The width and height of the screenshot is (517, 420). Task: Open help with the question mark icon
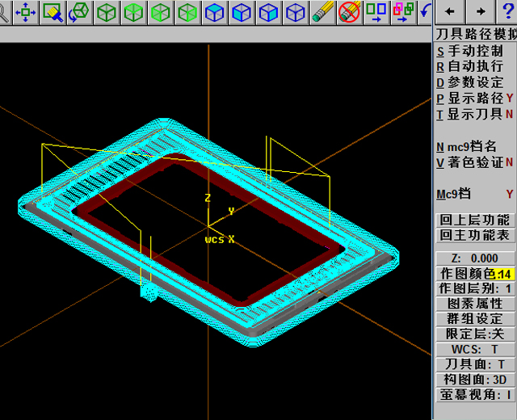(2, 12)
